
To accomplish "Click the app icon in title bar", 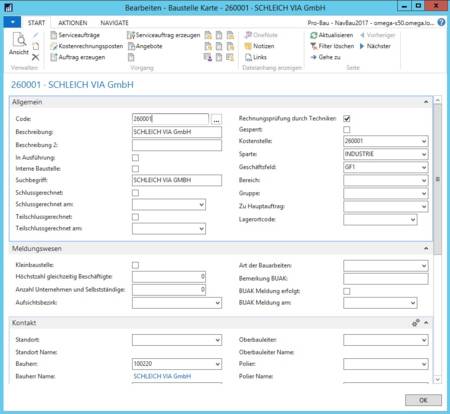I will click(x=8, y=7).
